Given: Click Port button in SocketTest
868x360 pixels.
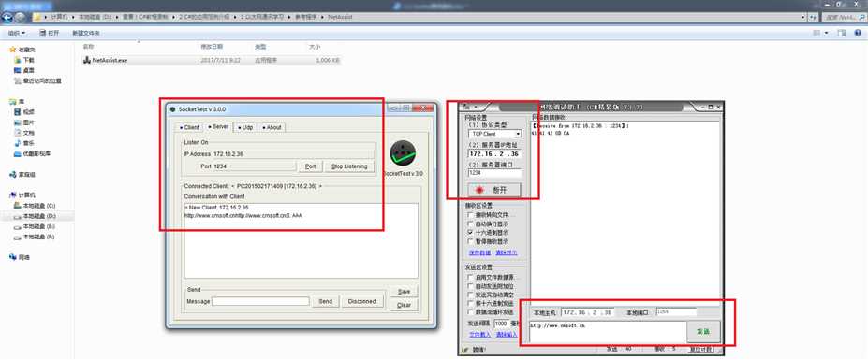Looking at the screenshot, I should 311,166.
